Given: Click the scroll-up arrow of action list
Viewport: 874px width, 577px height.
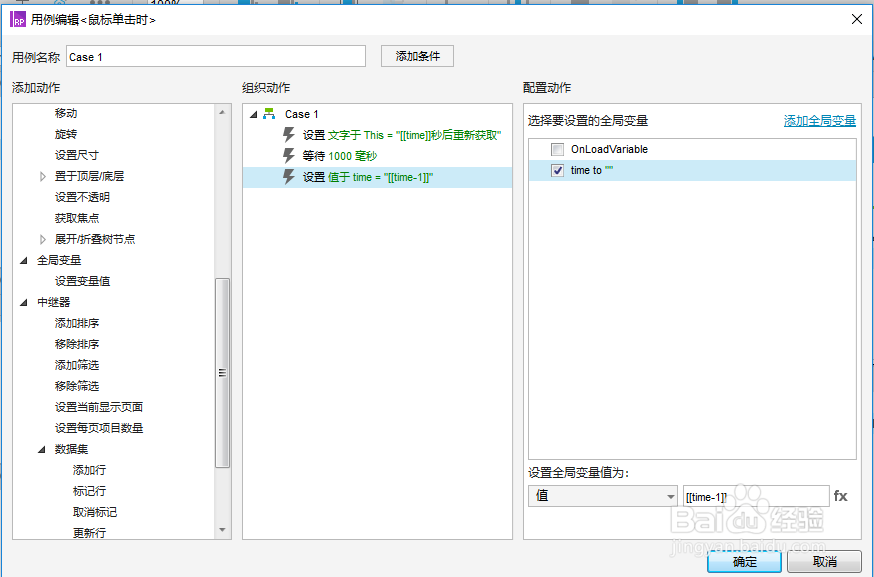Looking at the screenshot, I should 222,112.
